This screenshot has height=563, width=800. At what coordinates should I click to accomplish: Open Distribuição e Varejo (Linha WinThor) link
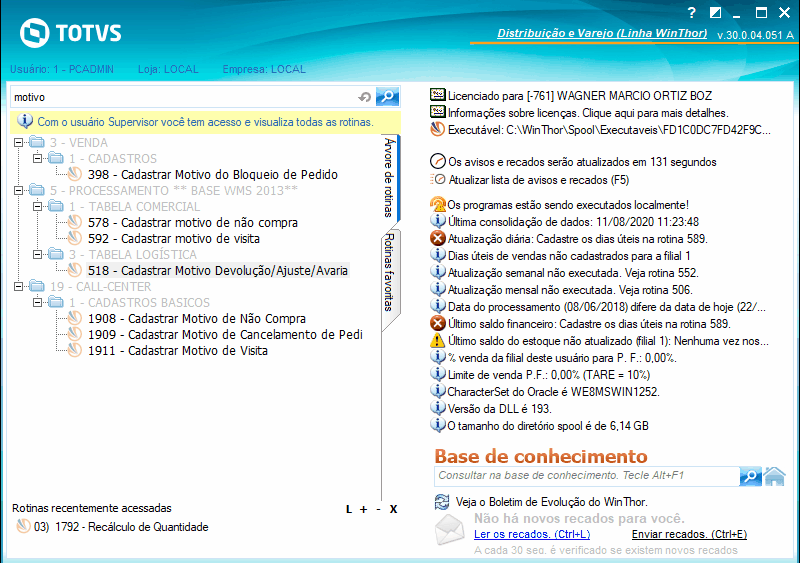point(602,33)
